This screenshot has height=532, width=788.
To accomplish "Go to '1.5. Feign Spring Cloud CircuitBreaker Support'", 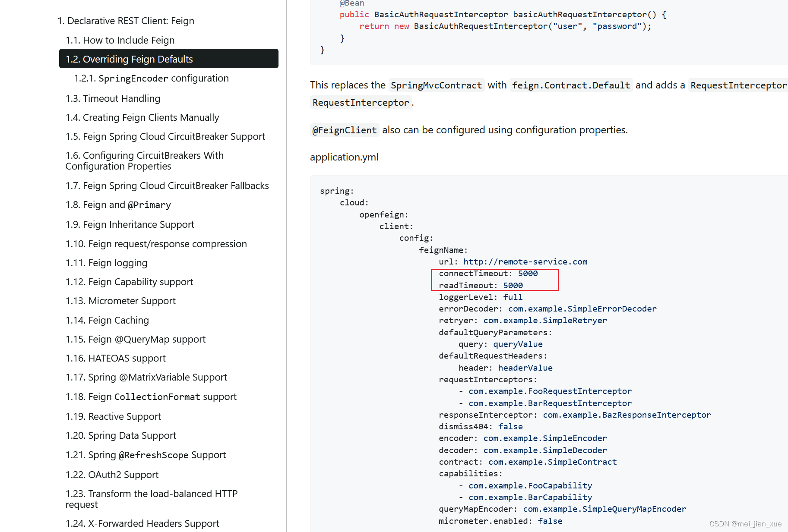I will pyautogui.click(x=165, y=136).
